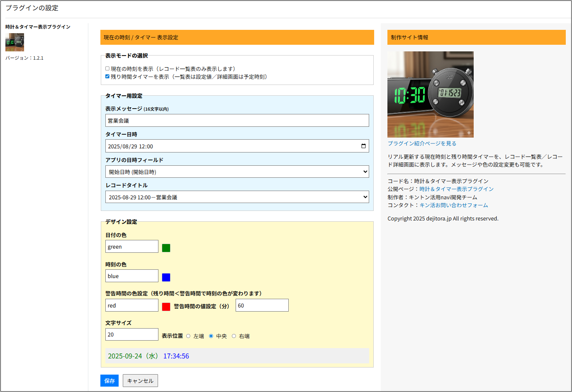Open the キン活お問い合わせフォーム contact link
The image size is (572, 392).
click(x=453, y=205)
